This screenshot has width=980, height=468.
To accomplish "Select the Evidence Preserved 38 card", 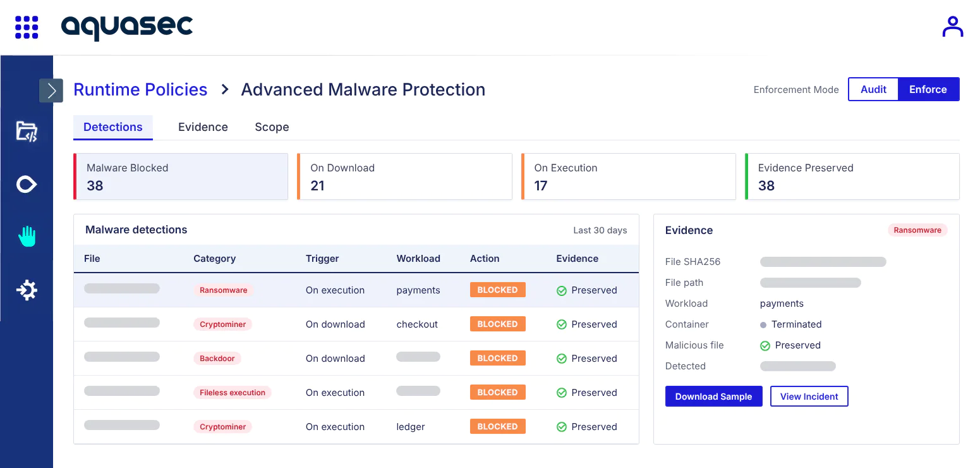I will coord(852,176).
